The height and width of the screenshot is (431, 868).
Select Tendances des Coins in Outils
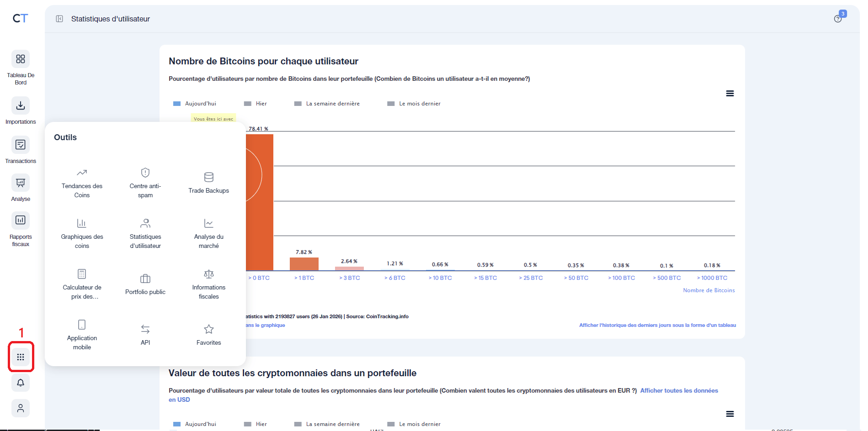82,183
